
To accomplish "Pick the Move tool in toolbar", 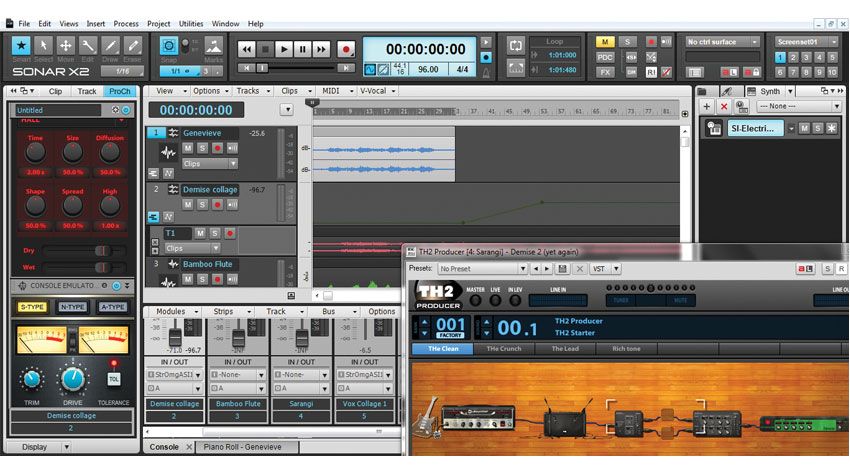I will [65, 47].
